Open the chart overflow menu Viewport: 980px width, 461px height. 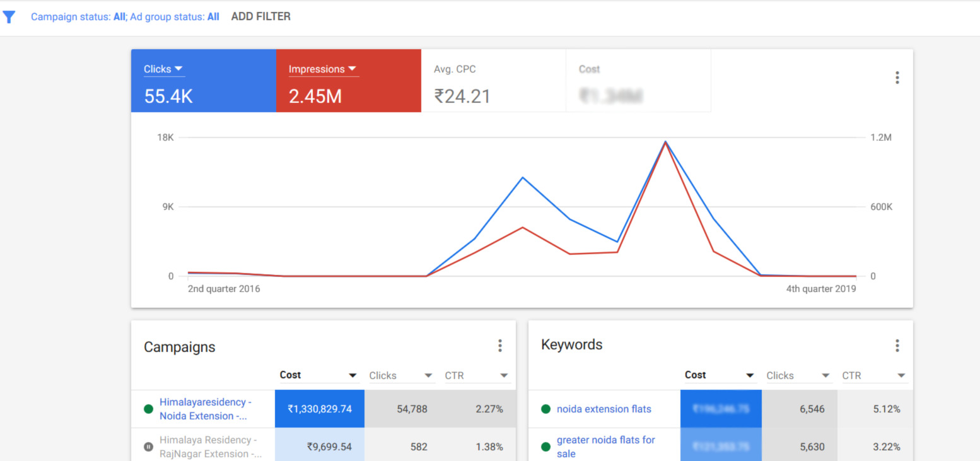coord(897,77)
